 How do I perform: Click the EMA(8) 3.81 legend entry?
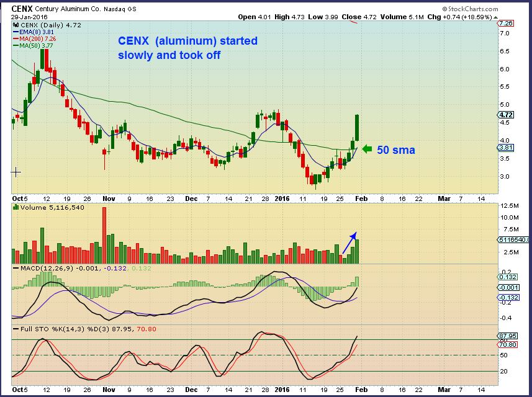coord(34,32)
